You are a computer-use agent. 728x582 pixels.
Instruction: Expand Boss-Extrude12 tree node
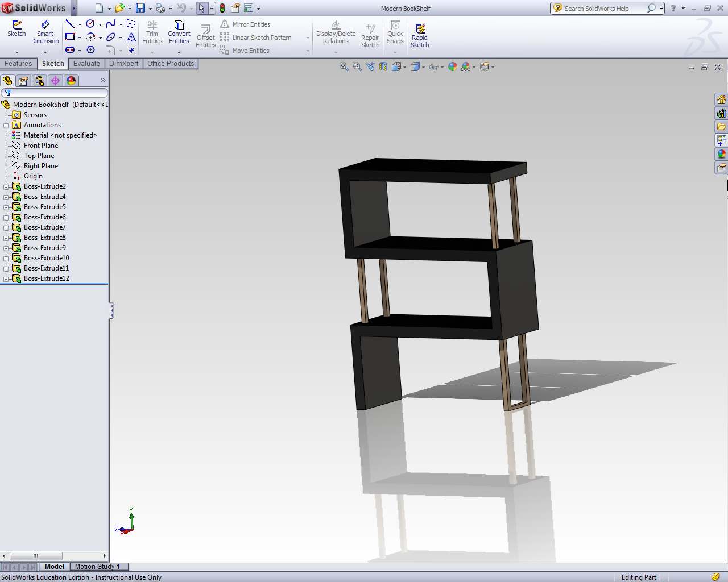(x=6, y=279)
